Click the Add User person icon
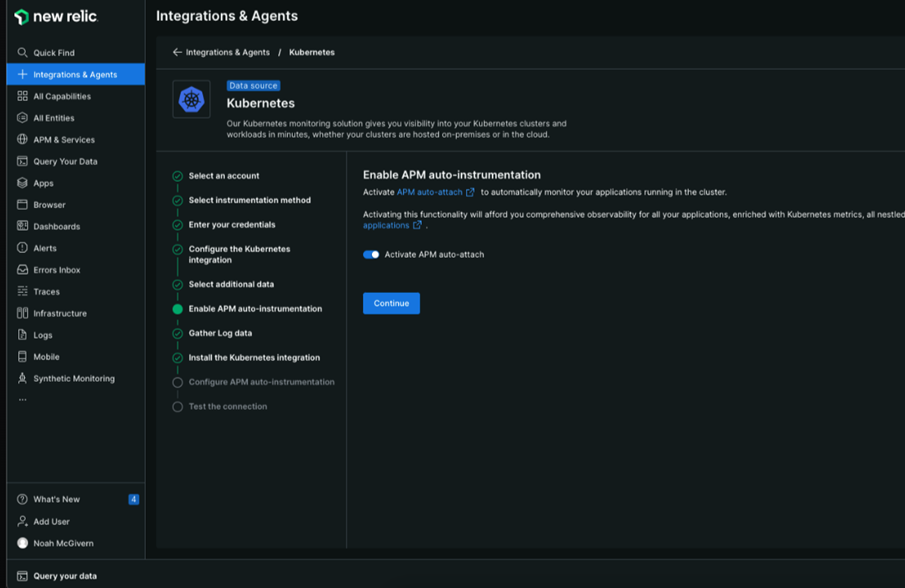 (x=23, y=521)
